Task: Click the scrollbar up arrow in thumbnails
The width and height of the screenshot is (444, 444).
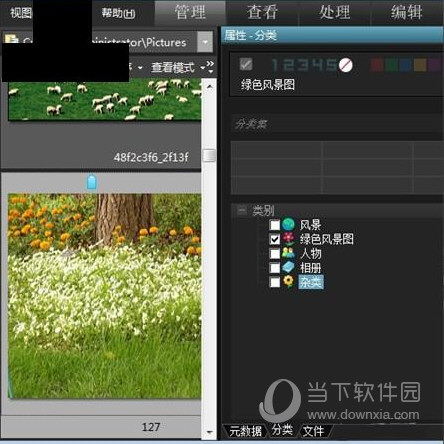Action: [x=209, y=86]
